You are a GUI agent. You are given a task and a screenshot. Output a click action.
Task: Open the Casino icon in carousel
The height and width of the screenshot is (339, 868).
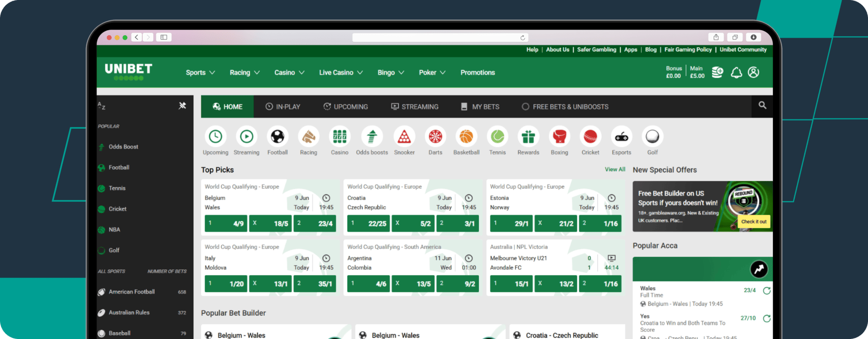coord(339,137)
